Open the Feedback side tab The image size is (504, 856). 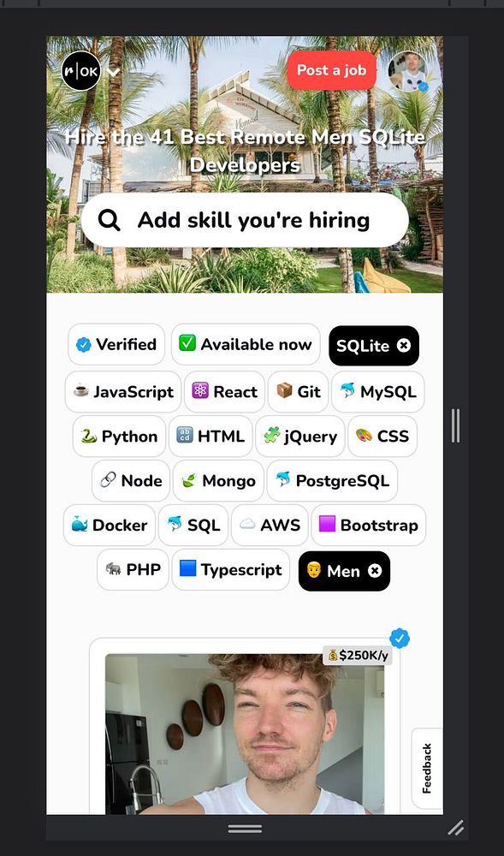point(427,768)
